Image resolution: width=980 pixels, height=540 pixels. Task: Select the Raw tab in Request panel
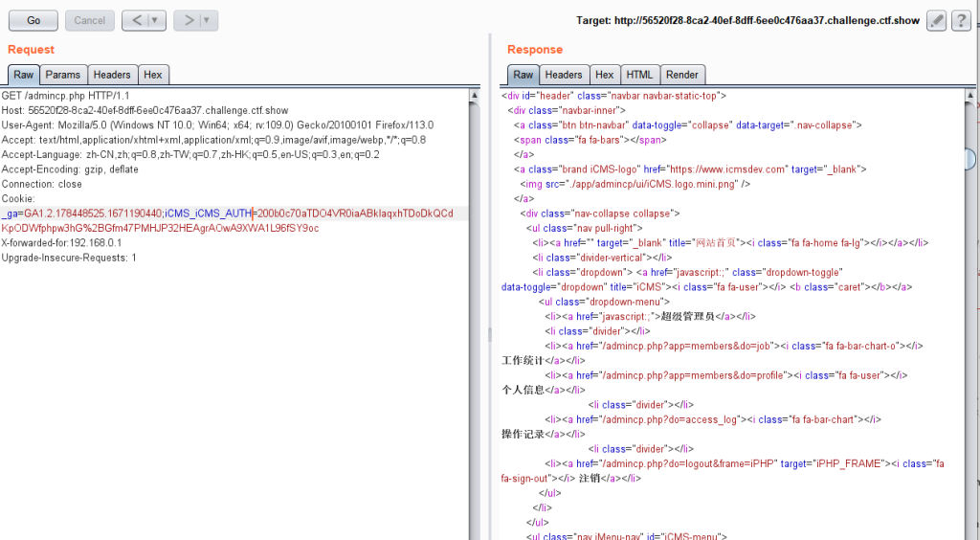(23, 75)
